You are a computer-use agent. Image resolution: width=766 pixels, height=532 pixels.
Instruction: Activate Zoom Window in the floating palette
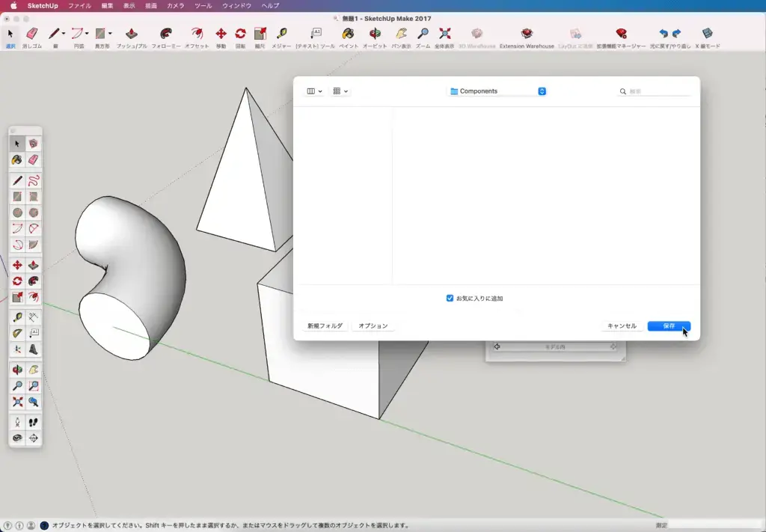[x=33, y=386]
